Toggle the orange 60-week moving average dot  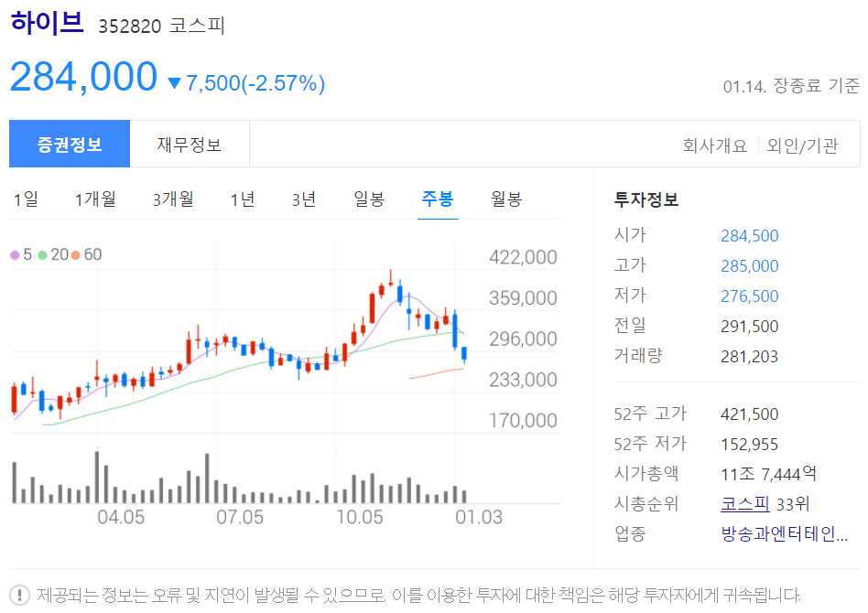point(76,257)
